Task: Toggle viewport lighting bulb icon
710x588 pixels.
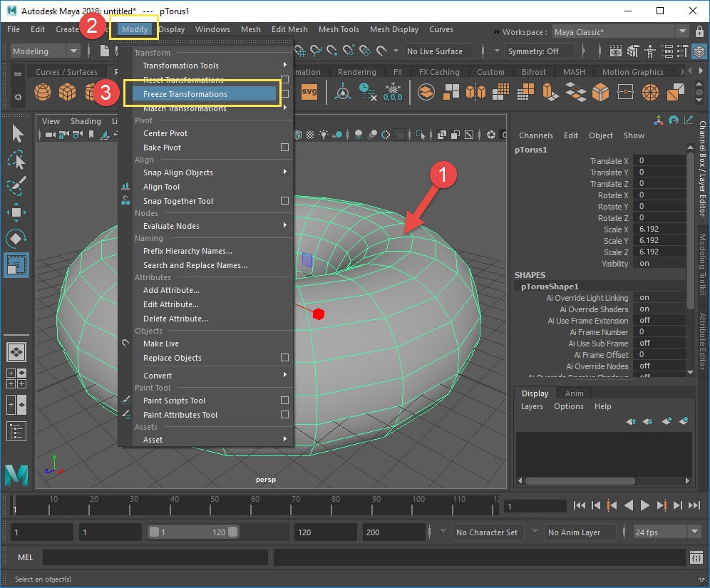Action: coord(324,135)
